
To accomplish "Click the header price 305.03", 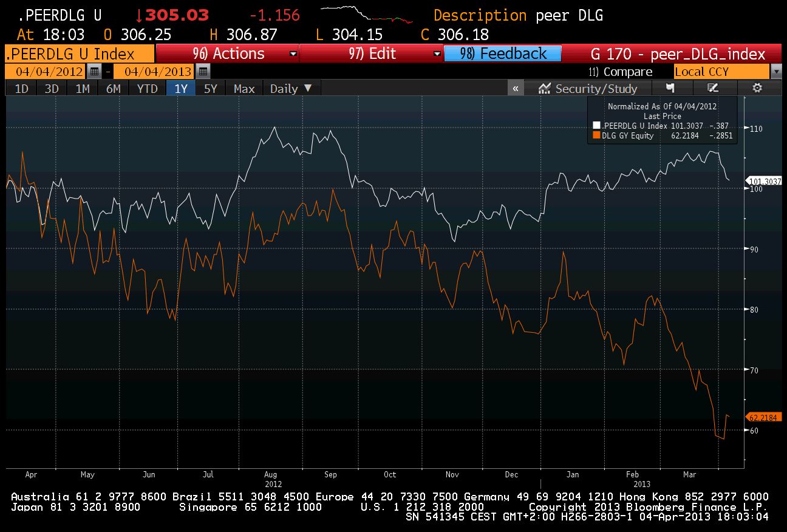I will point(177,15).
